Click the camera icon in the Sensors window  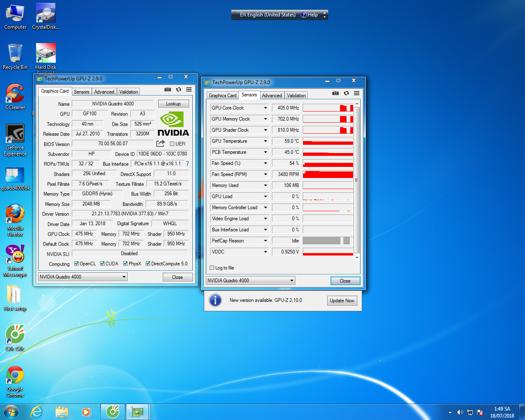pyautogui.click(x=336, y=93)
